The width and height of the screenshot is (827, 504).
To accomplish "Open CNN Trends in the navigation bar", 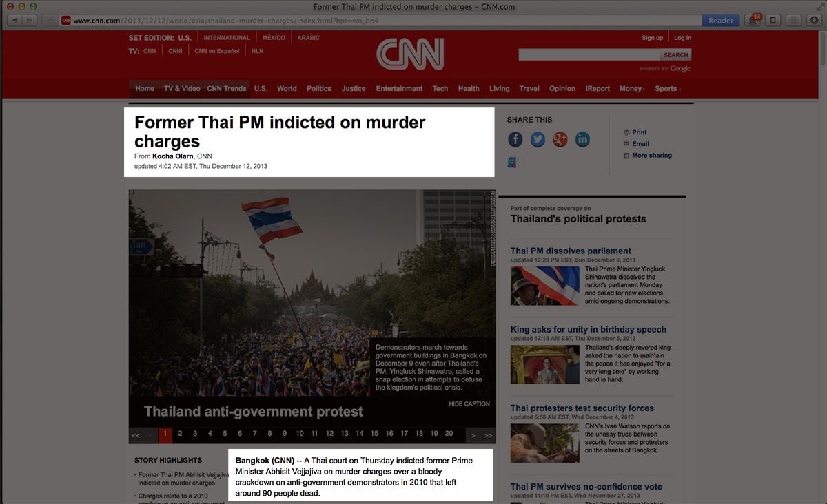I will (227, 89).
